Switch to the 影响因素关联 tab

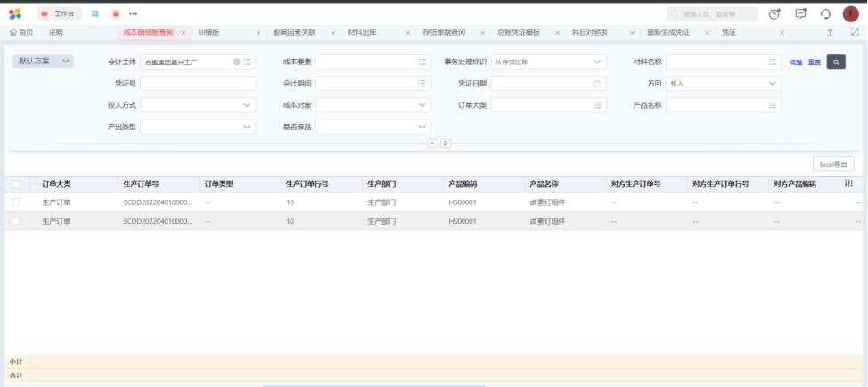(x=294, y=33)
